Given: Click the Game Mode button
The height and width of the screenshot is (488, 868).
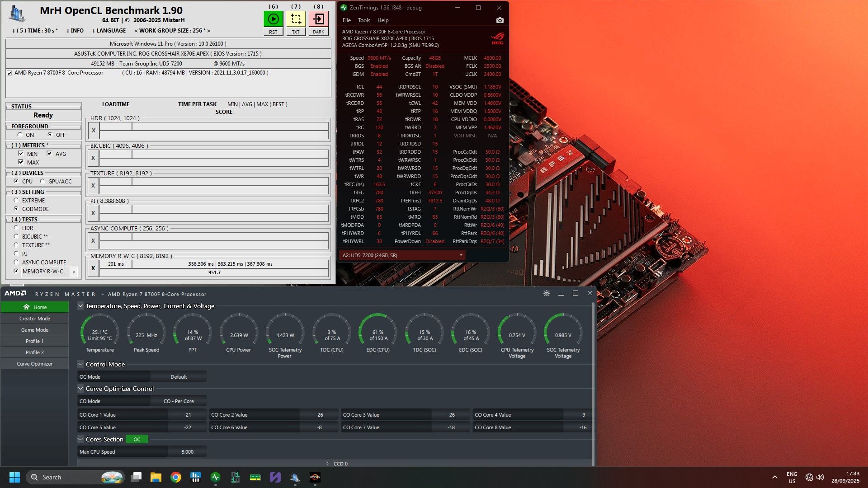Looking at the screenshot, I should tap(34, 330).
